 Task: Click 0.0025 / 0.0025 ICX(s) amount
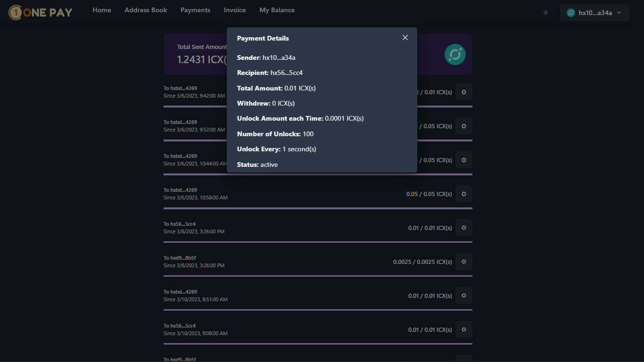pyautogui.click(x=422, y=262)
